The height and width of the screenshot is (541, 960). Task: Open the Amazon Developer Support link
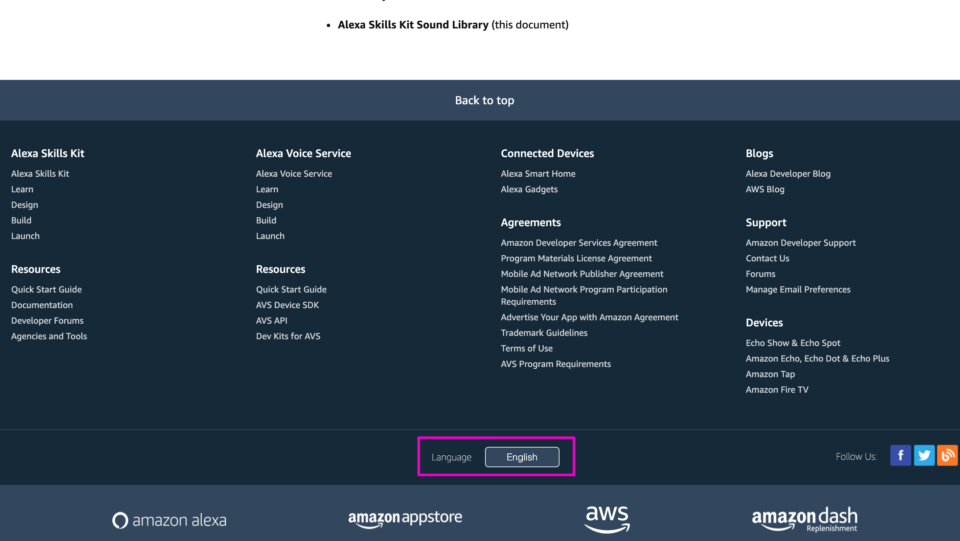click(800, 243)
